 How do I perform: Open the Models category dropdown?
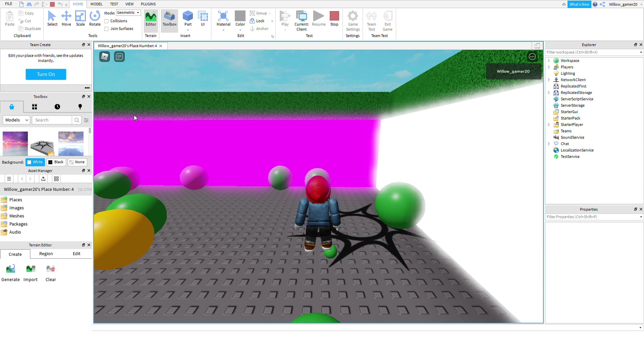pos(16,120)
